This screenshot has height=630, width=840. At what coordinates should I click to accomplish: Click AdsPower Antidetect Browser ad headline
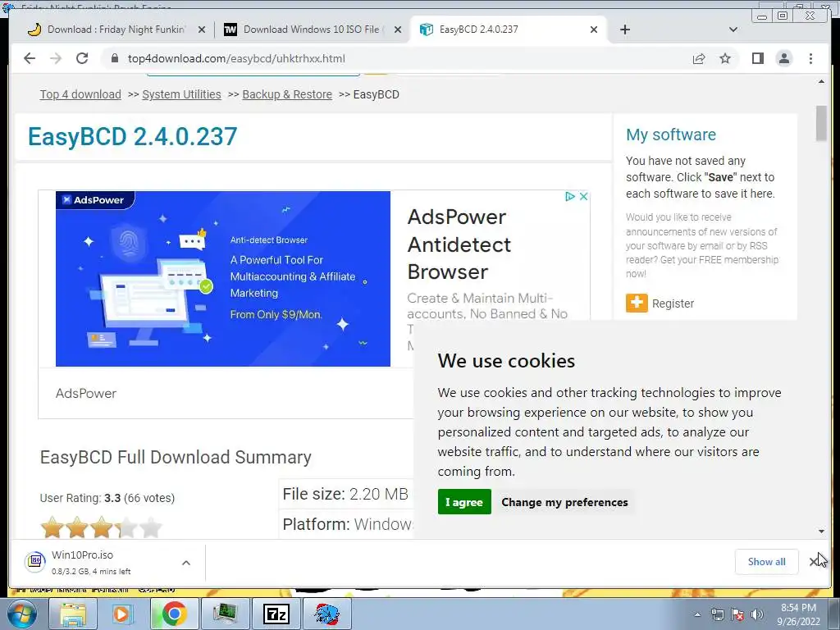[x=459, y=244]
